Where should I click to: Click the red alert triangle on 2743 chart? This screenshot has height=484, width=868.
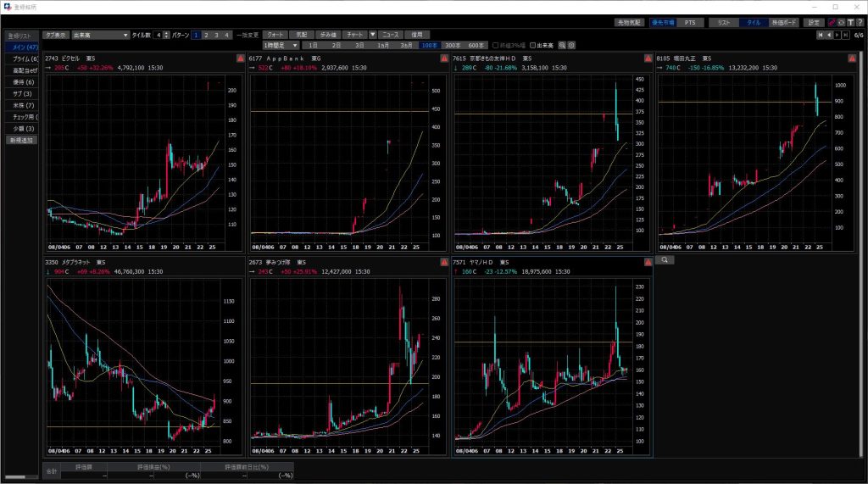point(240,58)
